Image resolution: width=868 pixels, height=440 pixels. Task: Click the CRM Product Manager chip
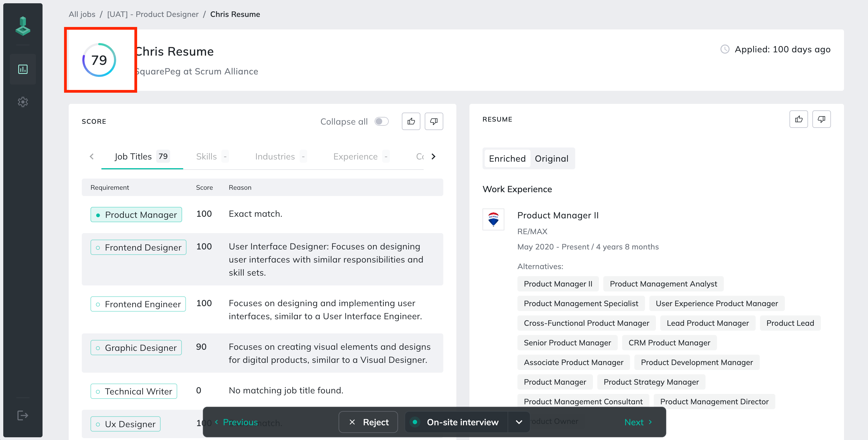[x=669, y=342]
